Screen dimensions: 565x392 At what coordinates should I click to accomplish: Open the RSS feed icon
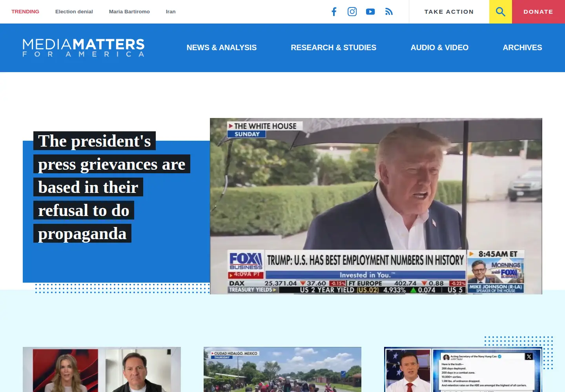[x=389, y=12]
